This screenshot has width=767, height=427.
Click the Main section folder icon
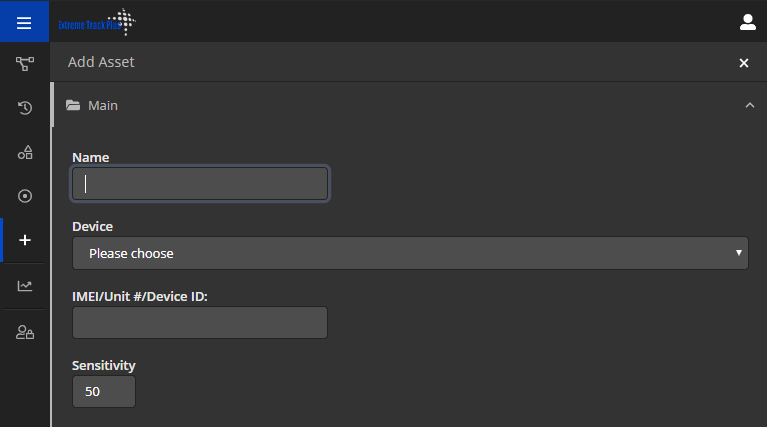(x=73, y=105)
